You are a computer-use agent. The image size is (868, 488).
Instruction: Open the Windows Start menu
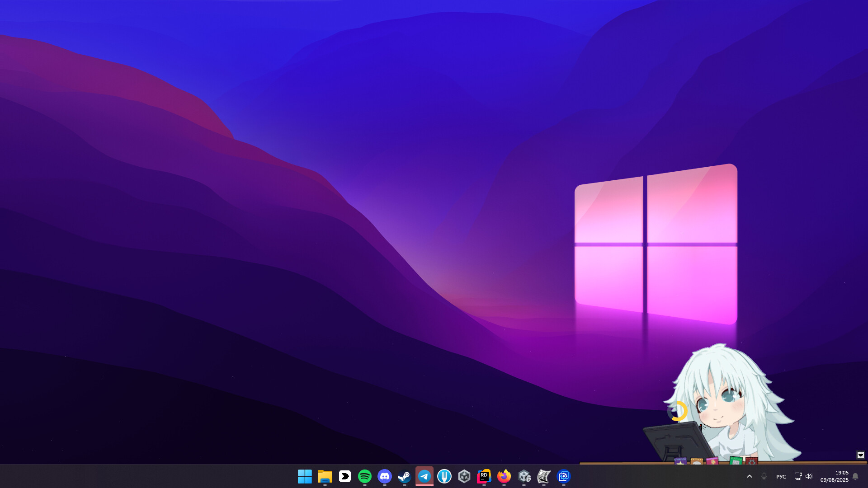305,476
